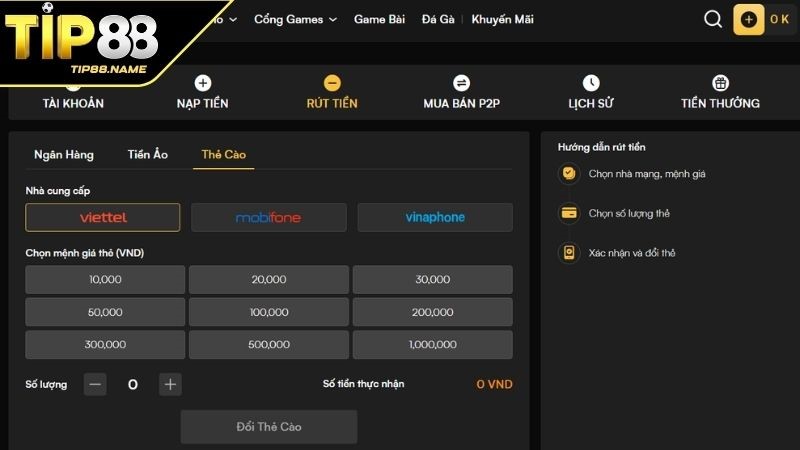Pick the 300,000 card value
The image size is (800, 450).
(x=105, y=344)
